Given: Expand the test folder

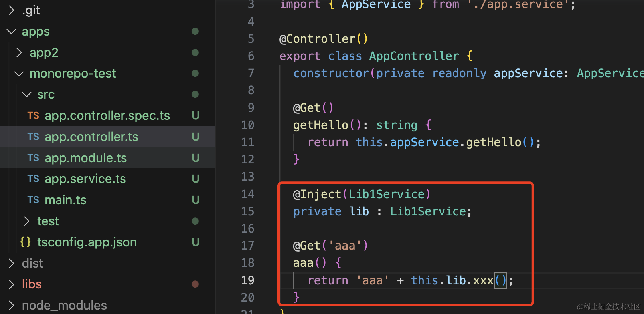Looking at the screenshot, I should pos(27,221).
